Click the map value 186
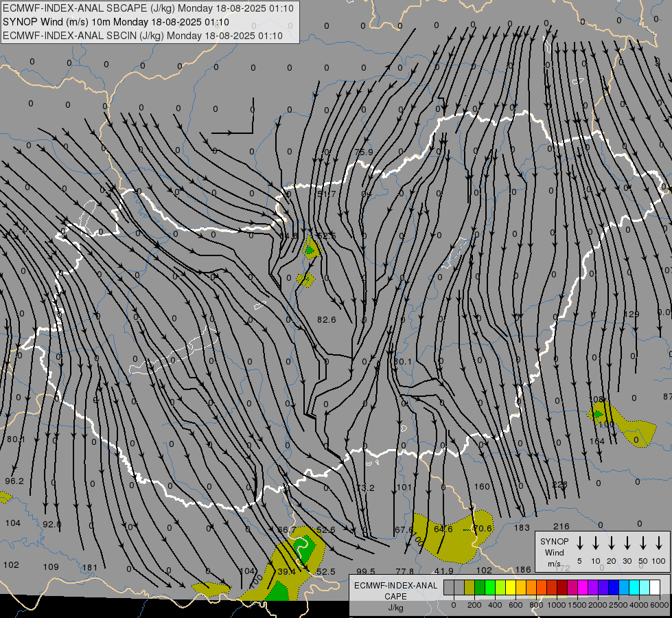 (523, 570)
